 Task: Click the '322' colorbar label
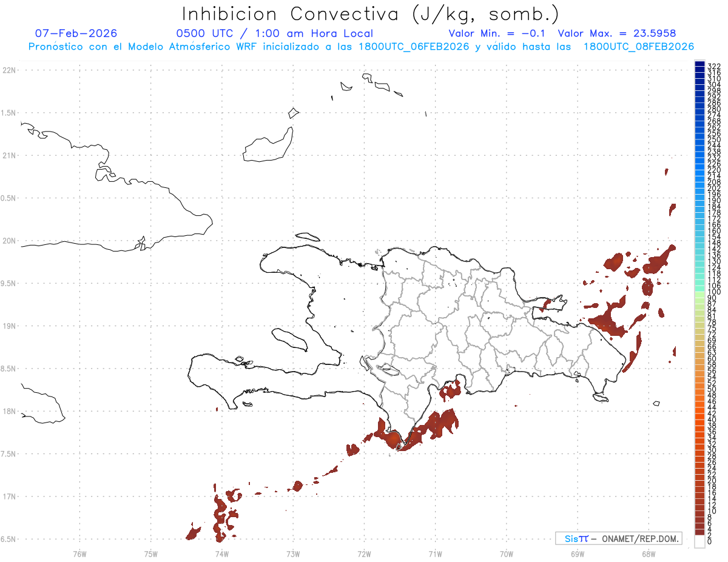point(713,65)
